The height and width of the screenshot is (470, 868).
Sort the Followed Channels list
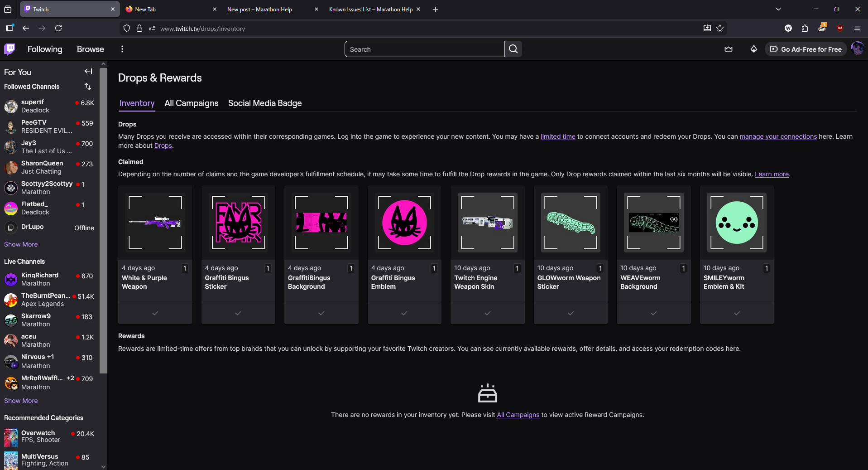coord(88,87)
